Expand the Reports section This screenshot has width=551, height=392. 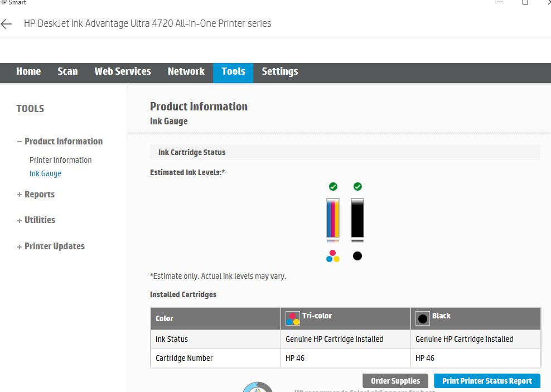39,194
